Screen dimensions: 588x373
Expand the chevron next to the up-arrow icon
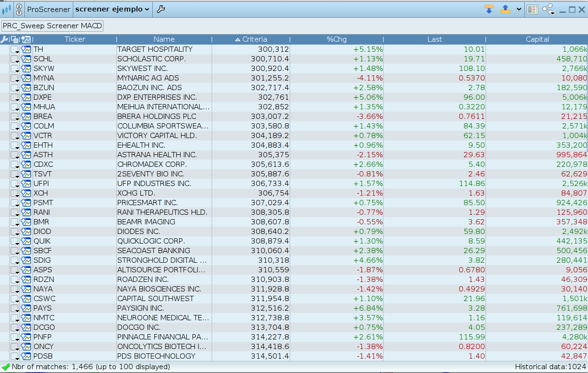pyautogui.click(x=519, y=9)
